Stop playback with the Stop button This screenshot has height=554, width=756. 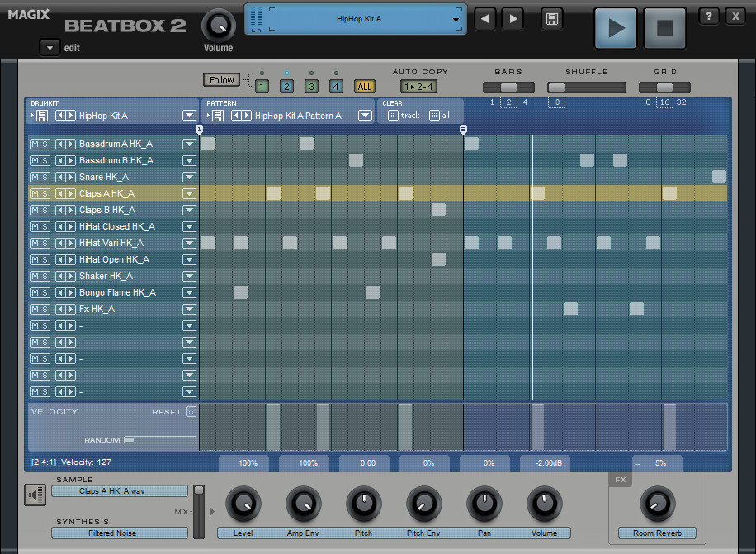tap(664, 27)
